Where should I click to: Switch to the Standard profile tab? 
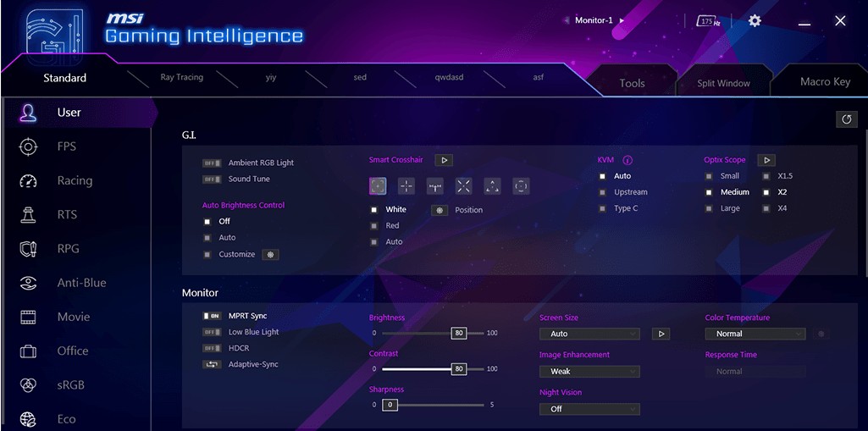tap(64, 78)
